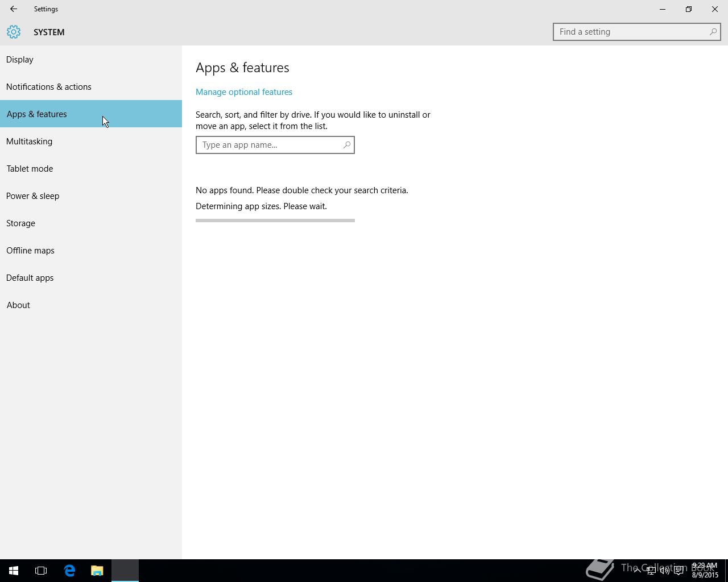
Task: Open File Explorer from the taskbar
Action: [97, 571]
